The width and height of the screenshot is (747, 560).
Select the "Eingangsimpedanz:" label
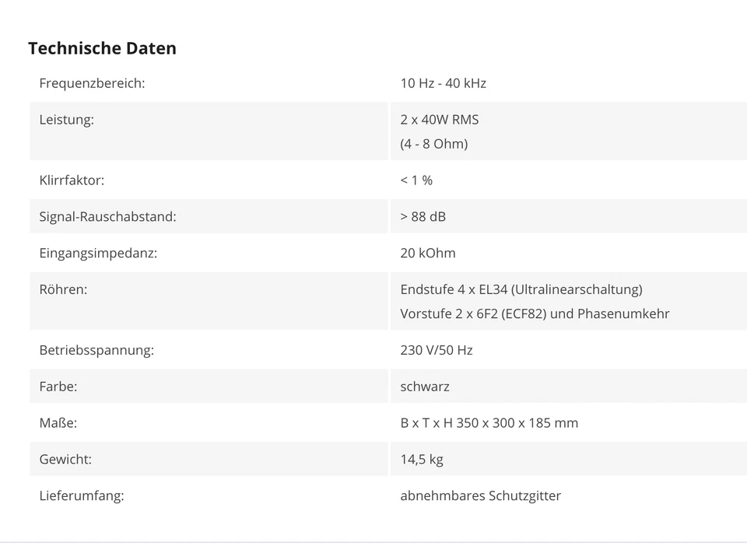click(x=98, y=254)
